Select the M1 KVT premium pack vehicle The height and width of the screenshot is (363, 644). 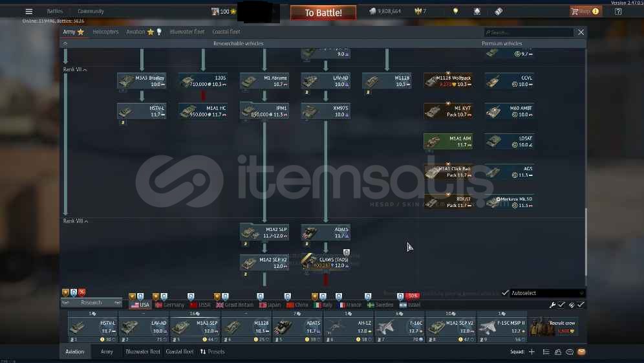coord(448,111)
